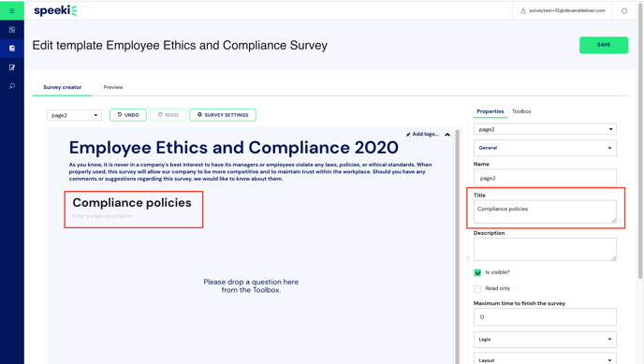Click the properties panel collapse arrow
Viewport: 644px width, 364px height.
(x=467, y=257)
